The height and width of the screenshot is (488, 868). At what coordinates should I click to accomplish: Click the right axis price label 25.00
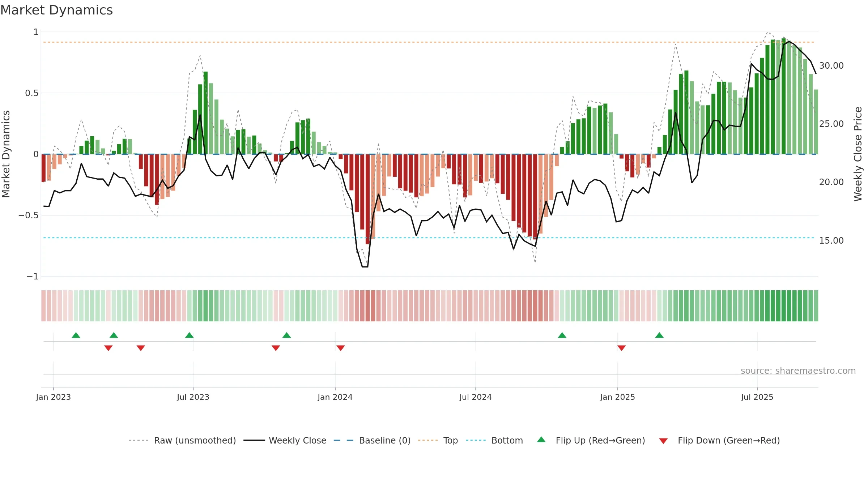pos(831,124)
